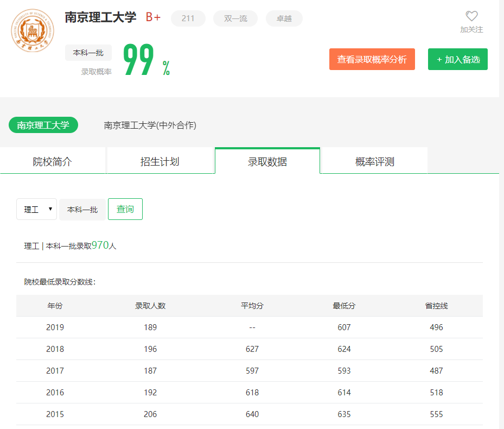Click the 597 average score cell

[x=252, y=371]
